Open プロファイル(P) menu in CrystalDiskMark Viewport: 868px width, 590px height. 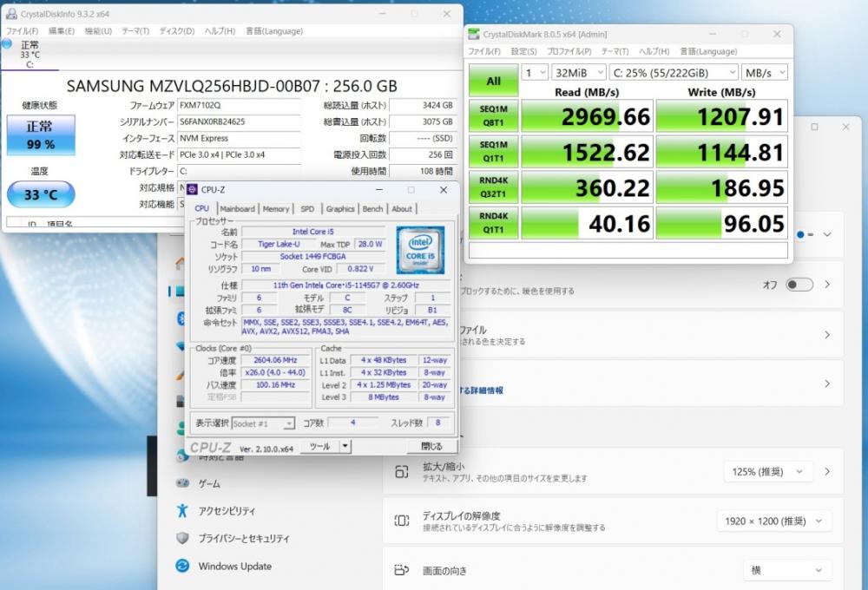(569, 51)
